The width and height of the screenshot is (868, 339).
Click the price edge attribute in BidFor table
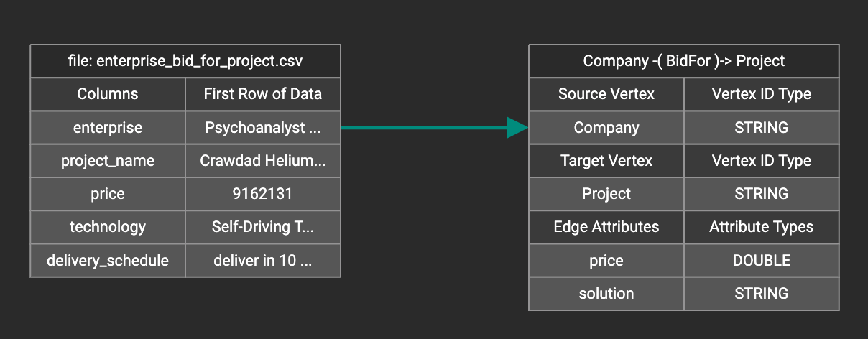coord(606,260)
